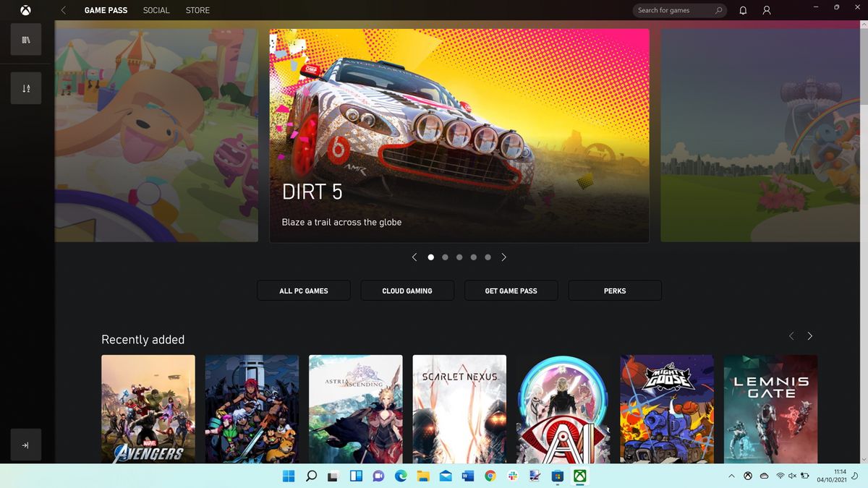
Task: Click the back navigation arrow
Action: [62, 10]
